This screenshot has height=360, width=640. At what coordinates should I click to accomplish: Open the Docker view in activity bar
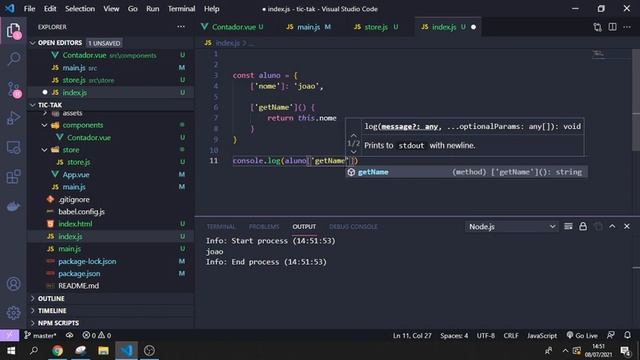coord(13,207)
